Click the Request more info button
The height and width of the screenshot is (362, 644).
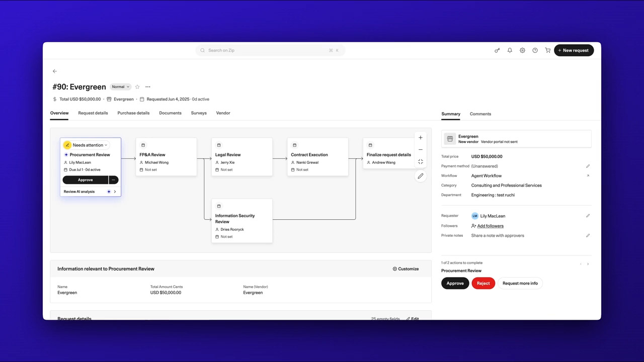click(520, 284)
